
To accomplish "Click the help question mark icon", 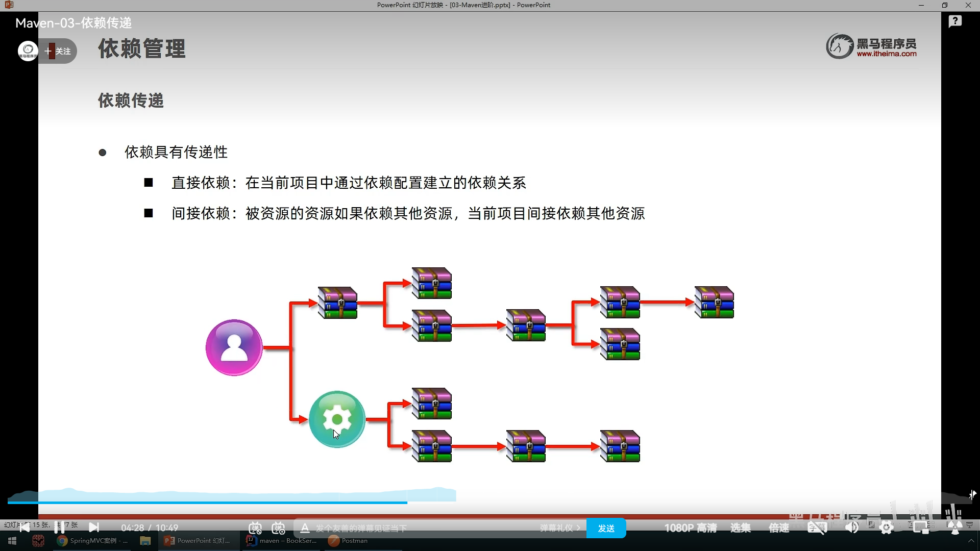I will 955,21.
